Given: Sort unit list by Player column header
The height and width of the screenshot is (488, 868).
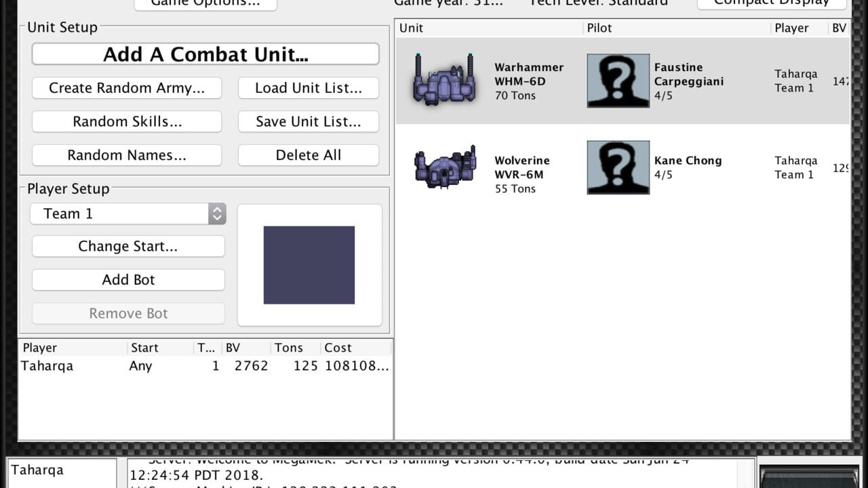Looking at the screenshot, I should click(x=799, y=28).
